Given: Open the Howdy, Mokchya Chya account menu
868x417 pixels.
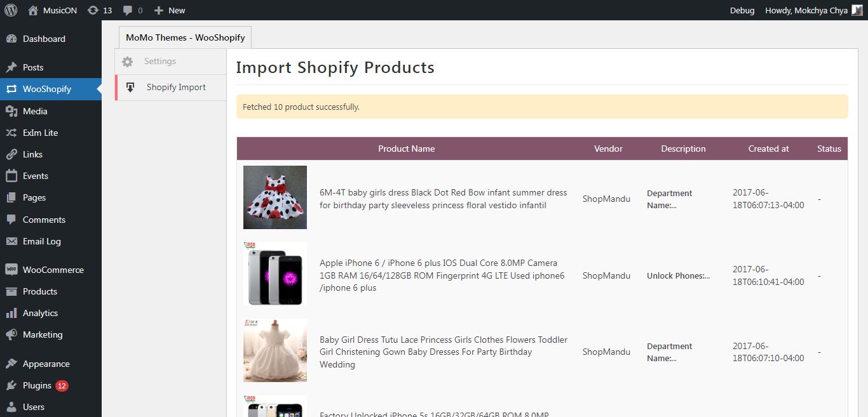Looking at the screenshot, I should 814,10.
